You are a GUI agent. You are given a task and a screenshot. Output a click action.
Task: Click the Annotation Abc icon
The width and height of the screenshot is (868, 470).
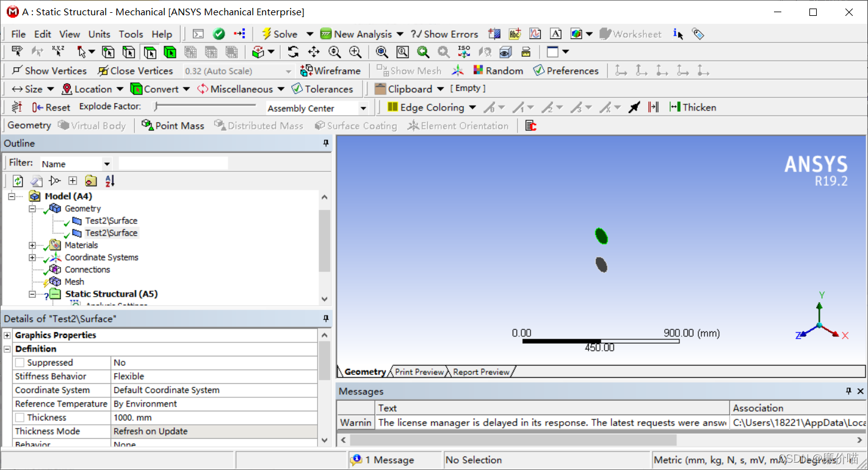pyautogui.click(x=515, y=34)
